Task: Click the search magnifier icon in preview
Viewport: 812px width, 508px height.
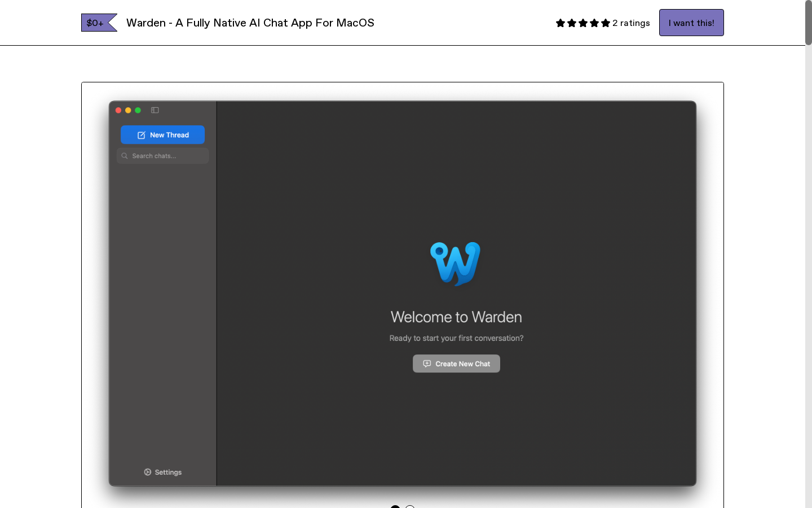Action: (125, 156)
